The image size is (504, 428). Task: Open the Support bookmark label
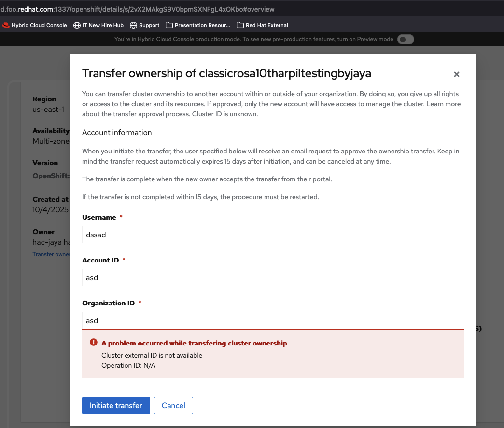(149, 25)
